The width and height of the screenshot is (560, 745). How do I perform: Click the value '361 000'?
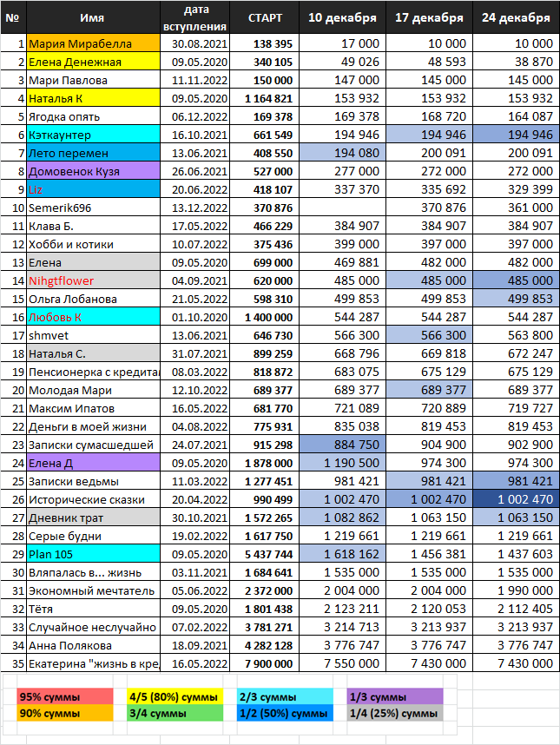click(x=516, y=208)
